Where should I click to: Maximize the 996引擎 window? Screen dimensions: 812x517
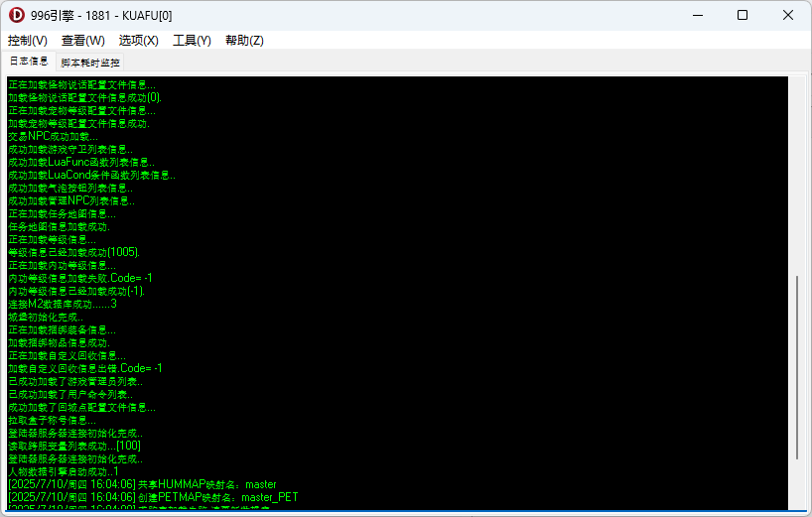point(743,15)
